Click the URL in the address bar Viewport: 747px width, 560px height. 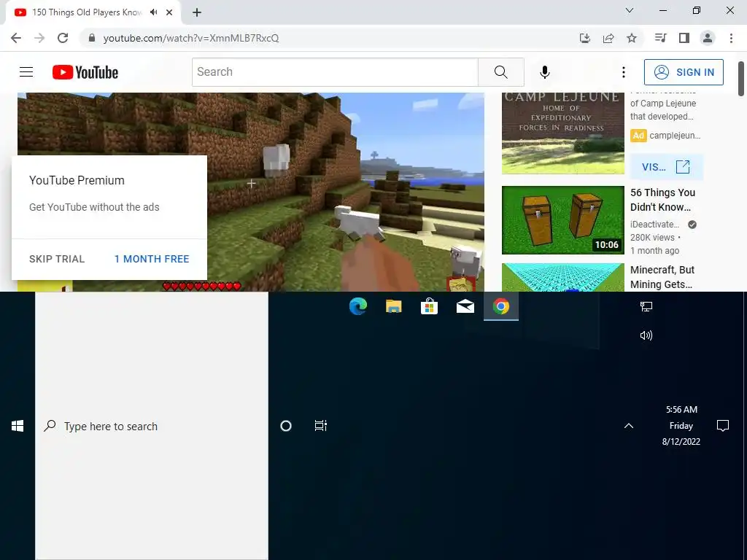coord(191,38)
